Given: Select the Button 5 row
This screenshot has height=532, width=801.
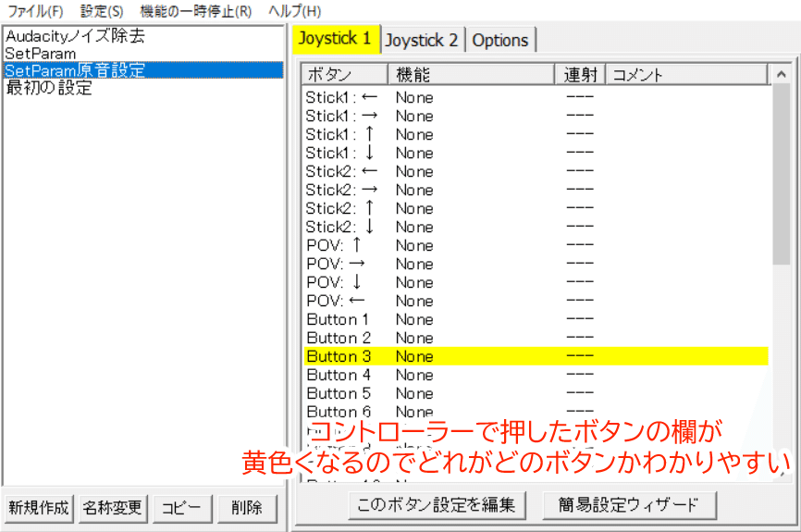Looking at the screenshot, I should [536, 393].
